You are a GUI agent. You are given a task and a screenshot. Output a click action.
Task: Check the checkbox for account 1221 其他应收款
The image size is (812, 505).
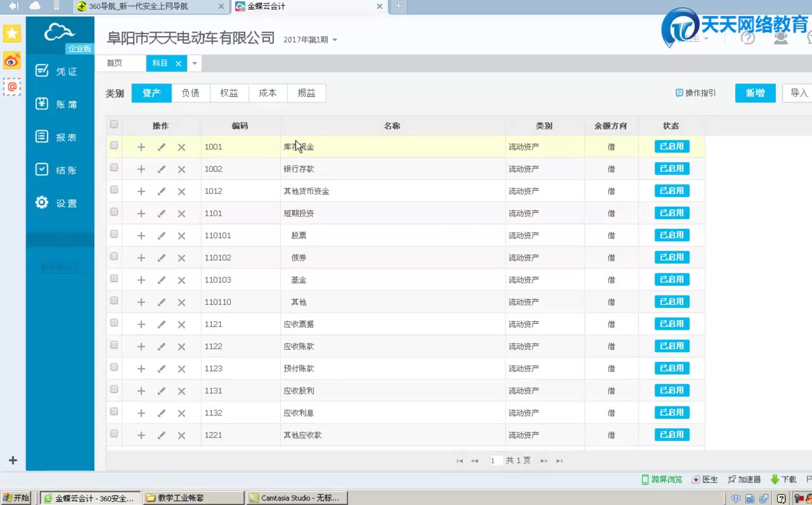coord(114,435)
